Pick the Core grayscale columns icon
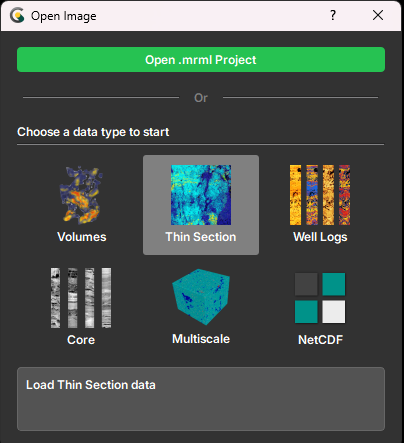Viewport: 404px width, 443px height. (x=81, y=298)
